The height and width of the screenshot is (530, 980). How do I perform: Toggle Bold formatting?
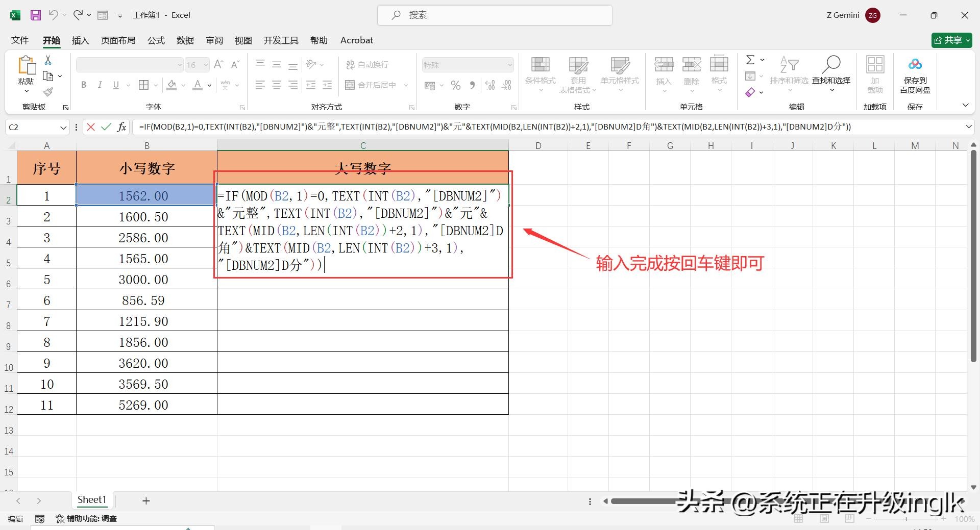84,85
